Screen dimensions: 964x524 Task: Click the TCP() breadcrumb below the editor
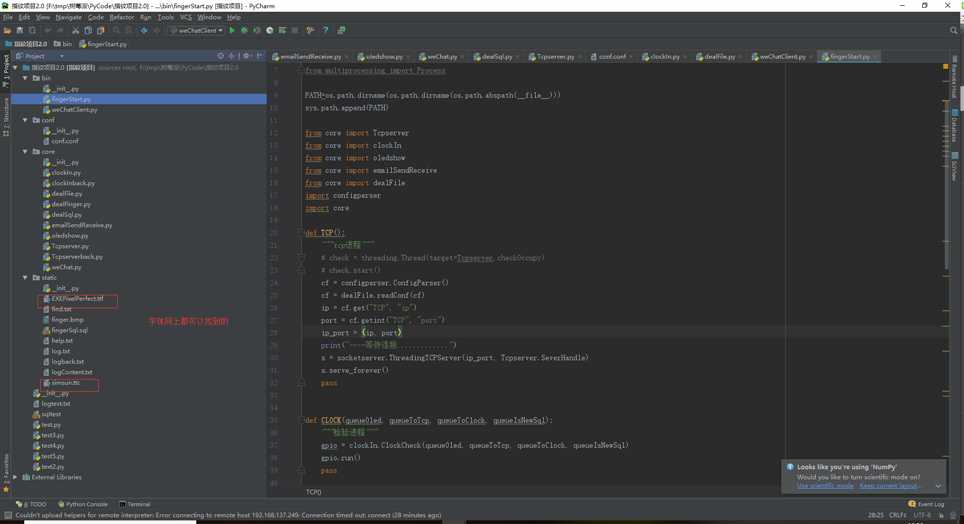[x=314, y=492]
